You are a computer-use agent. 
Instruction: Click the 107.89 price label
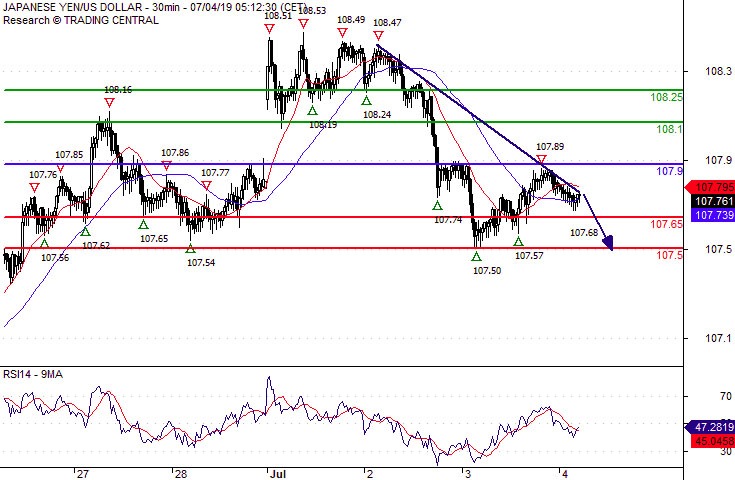(x=550, y=147)
